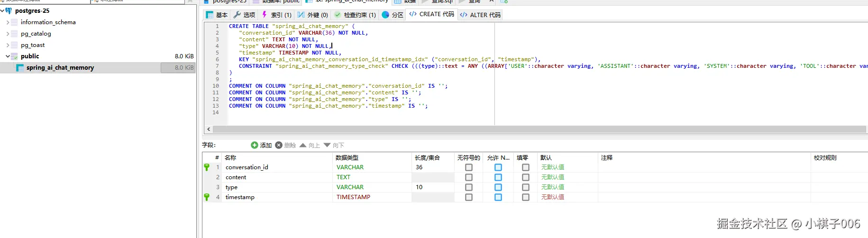Toggle 填零 checkbox for type row
Viewport: 868px width, 238px height.
point(526,187)
